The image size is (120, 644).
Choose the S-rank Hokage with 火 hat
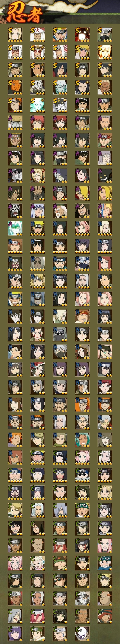click(37, 35)
